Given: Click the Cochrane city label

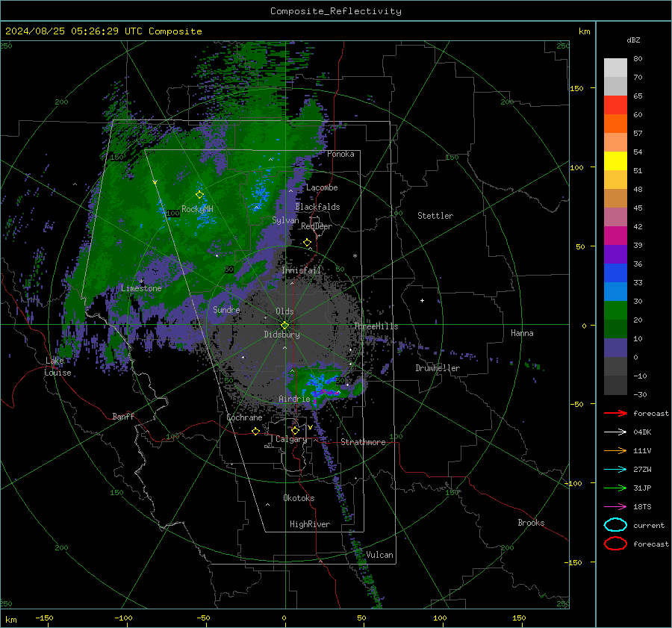Looking at the screenshot, I should point(244,417).
